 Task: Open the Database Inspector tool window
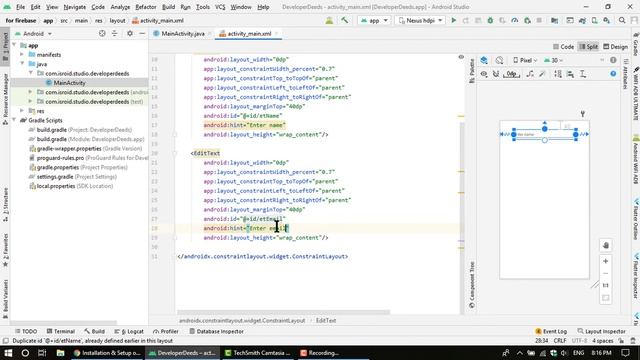(x=216, y=331)
